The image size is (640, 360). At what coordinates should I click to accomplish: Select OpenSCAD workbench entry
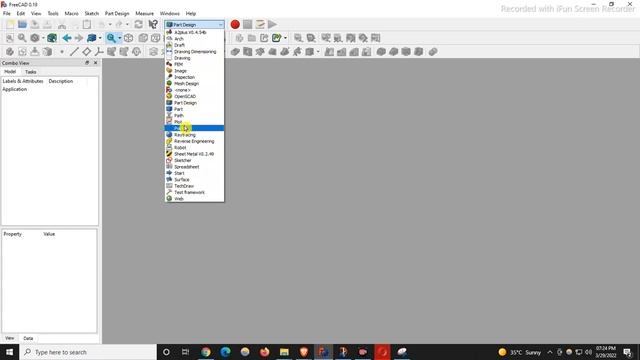pos(194,97)
